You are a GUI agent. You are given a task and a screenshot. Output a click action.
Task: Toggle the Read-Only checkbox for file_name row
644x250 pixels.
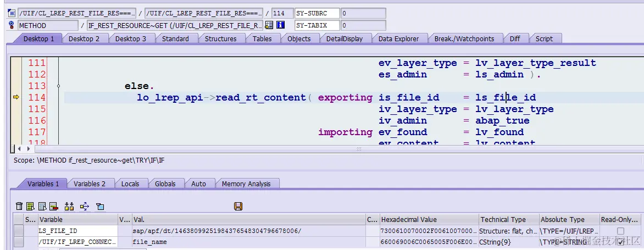point(620,242)
